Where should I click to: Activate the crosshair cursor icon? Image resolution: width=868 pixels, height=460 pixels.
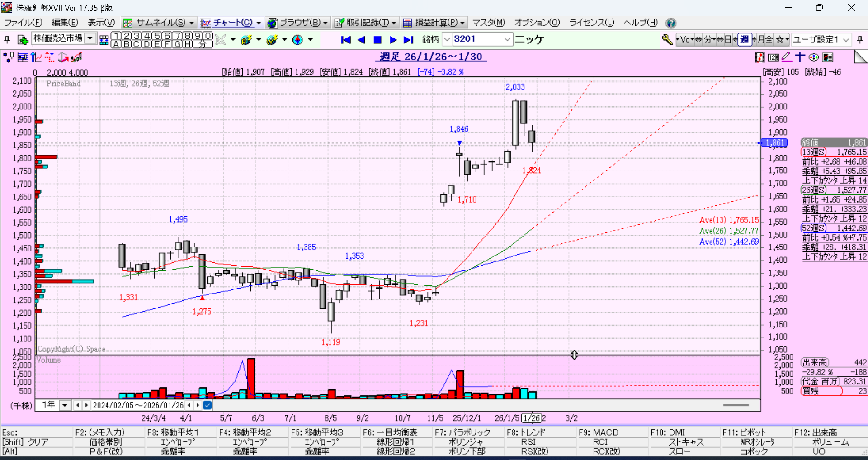coord(800,57)
